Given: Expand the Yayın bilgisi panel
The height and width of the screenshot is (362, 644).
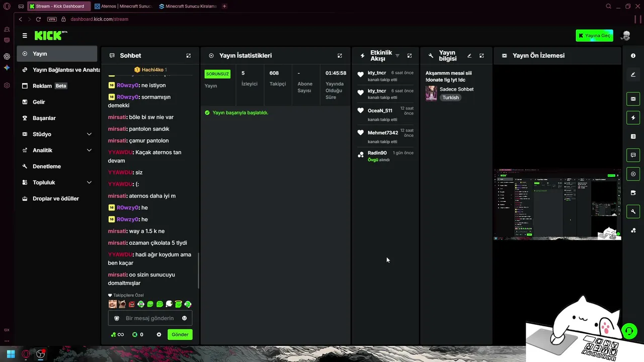Looking at the screenshot, I should (481, 56).
